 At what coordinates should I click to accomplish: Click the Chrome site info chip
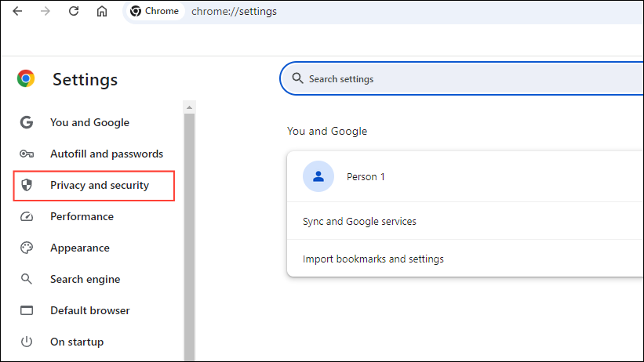155,11
